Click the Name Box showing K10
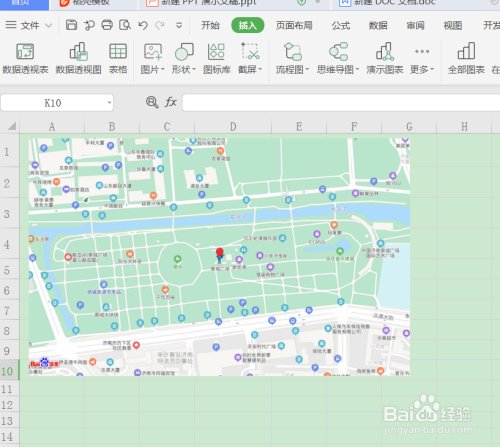500x447 pixels. [x=53, y=103]
